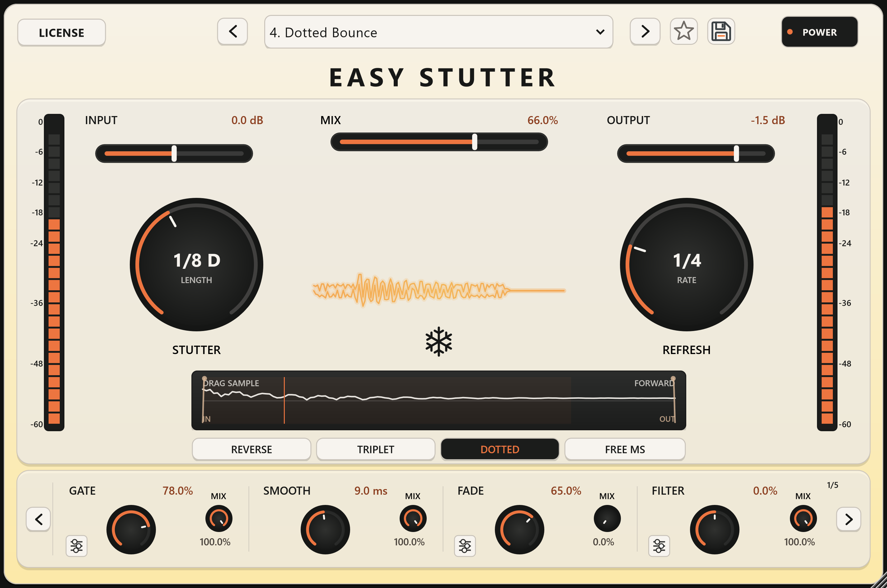Viewport: 887px width, 588px height.
Task: Click the FILTER value 0.0%
Action: pos(765,491)
